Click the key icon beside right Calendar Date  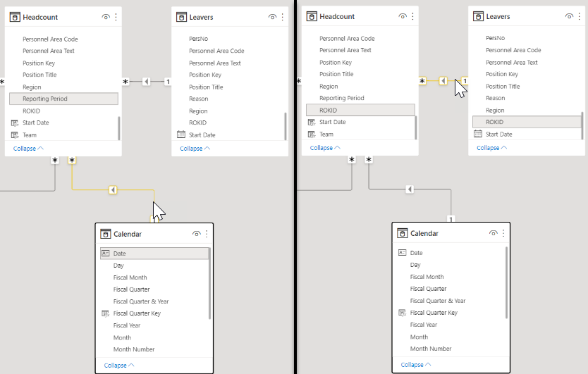click(x=403, y=253)
